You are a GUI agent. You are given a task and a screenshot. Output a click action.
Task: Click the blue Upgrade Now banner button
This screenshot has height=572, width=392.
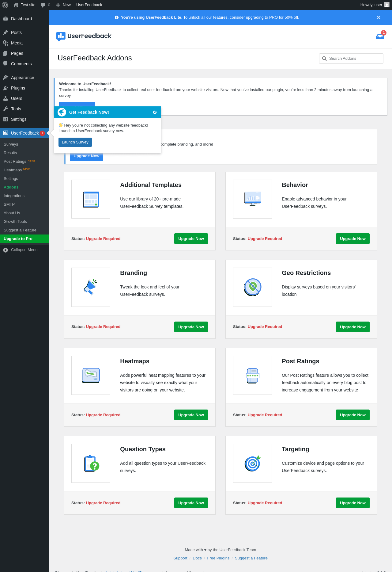point(86,156)
